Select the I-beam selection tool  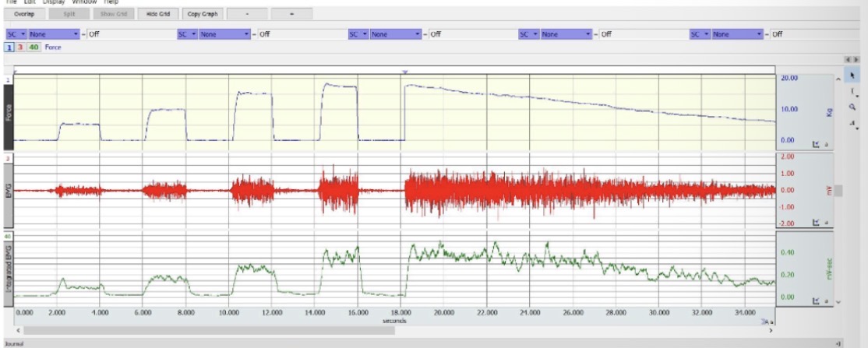point(854,92)
